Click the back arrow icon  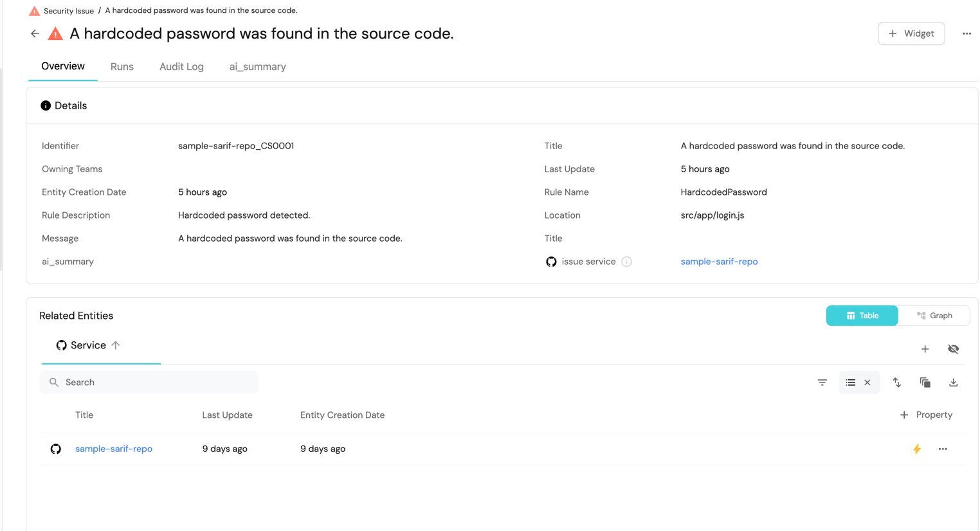click(x=35, y=33)
